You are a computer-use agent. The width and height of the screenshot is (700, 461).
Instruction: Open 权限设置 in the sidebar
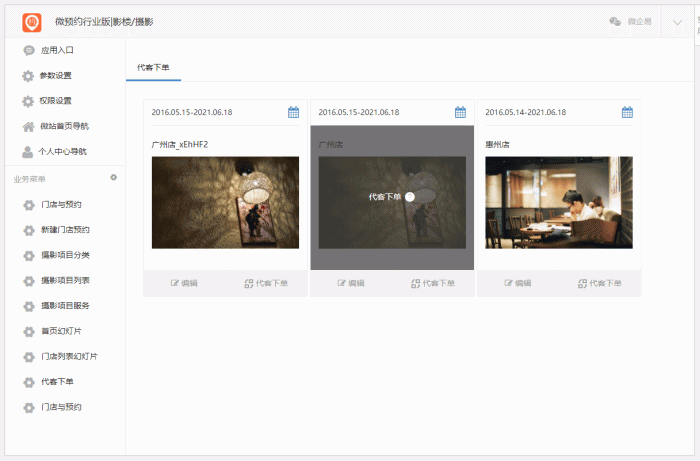[x=56, y=101]
